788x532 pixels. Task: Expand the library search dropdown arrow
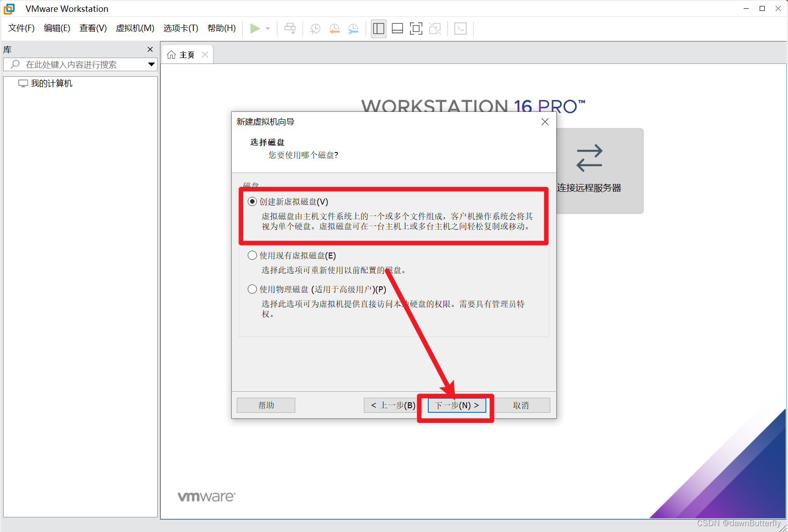pos(151,64)
